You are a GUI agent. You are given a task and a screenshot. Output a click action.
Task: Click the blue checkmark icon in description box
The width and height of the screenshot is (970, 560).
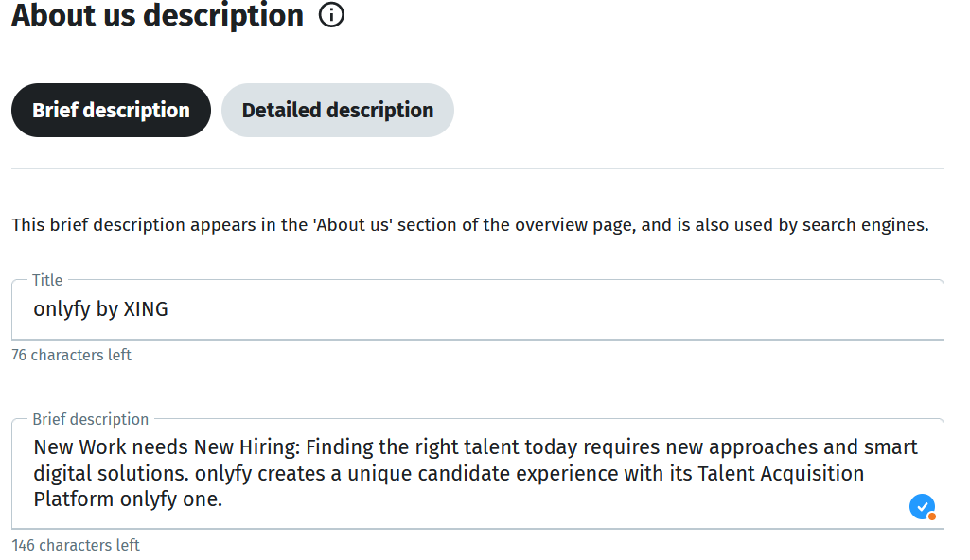point(922,507)
